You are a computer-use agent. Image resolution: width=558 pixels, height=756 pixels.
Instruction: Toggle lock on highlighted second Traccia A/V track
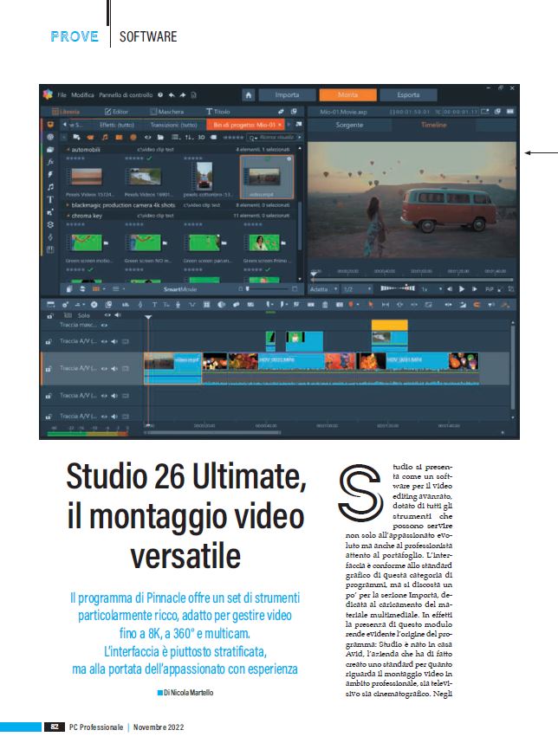pos(49,369)
